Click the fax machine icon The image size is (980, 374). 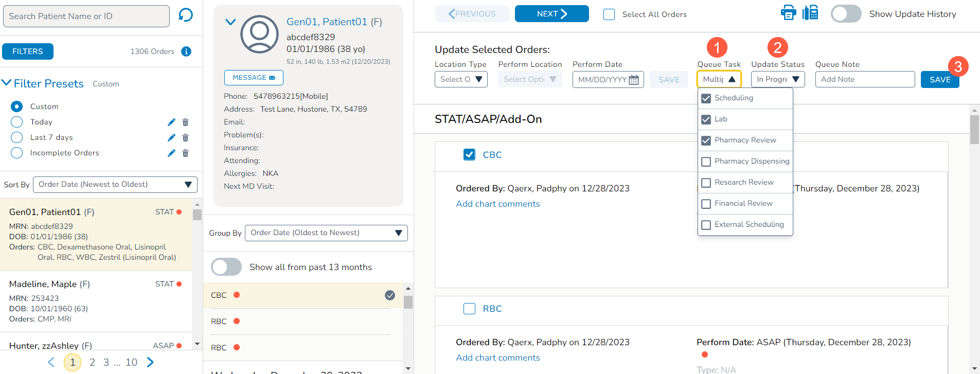pos(810,13)
